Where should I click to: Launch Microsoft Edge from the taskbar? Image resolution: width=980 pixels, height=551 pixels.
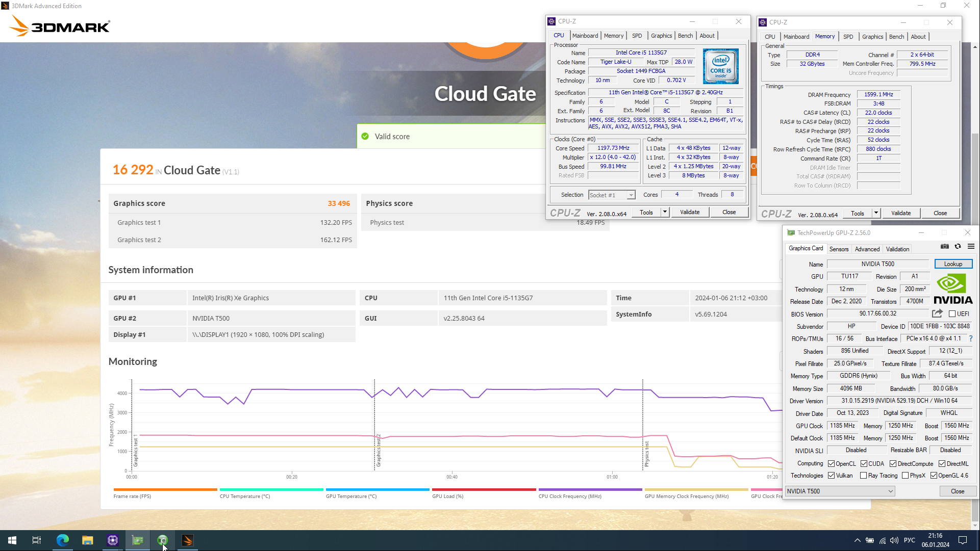point(62,540)
